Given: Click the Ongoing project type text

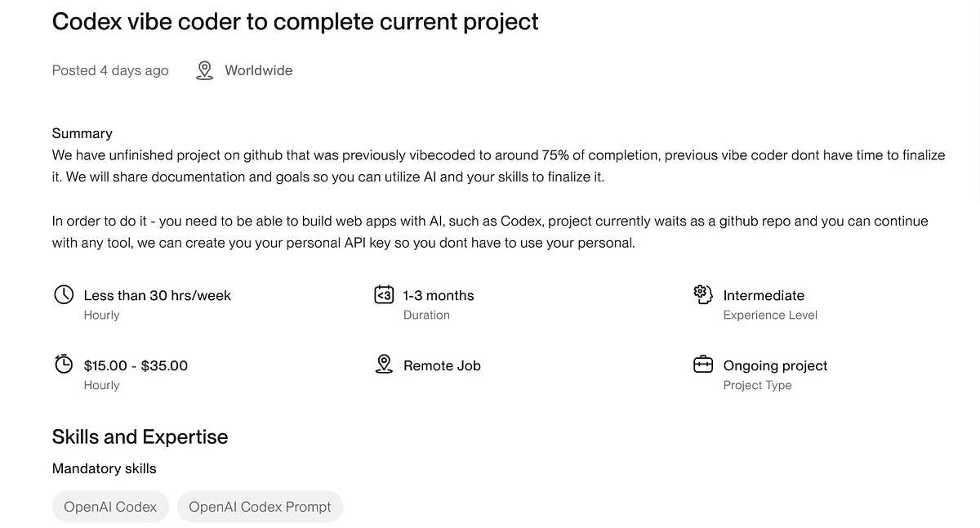Looking at the screenshot, I should point(775,365).
